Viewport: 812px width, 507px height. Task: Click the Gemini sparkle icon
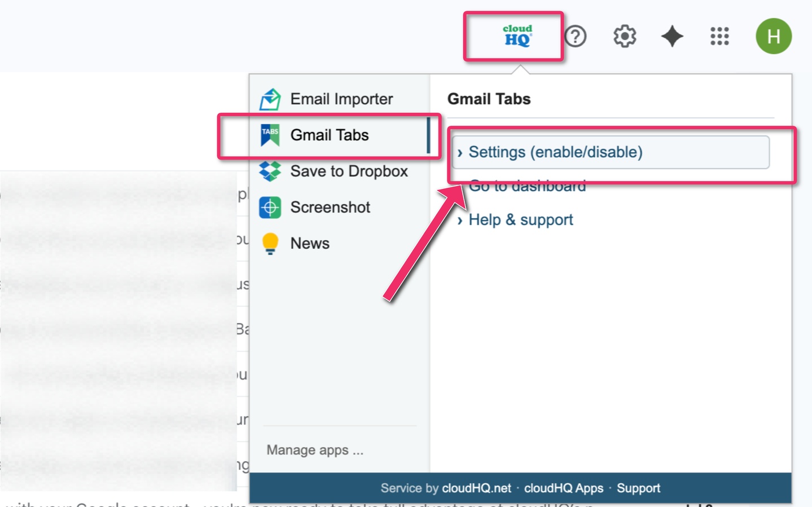(672, 37)
